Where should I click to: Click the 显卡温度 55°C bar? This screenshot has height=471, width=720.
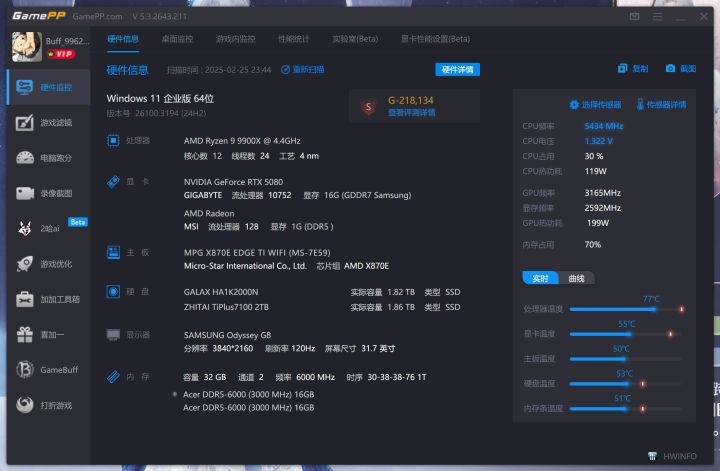[x=627, y=334]
